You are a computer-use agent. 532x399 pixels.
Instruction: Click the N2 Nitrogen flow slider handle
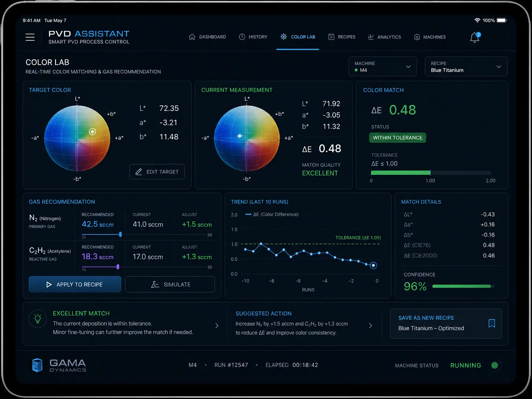pos(120,234)
